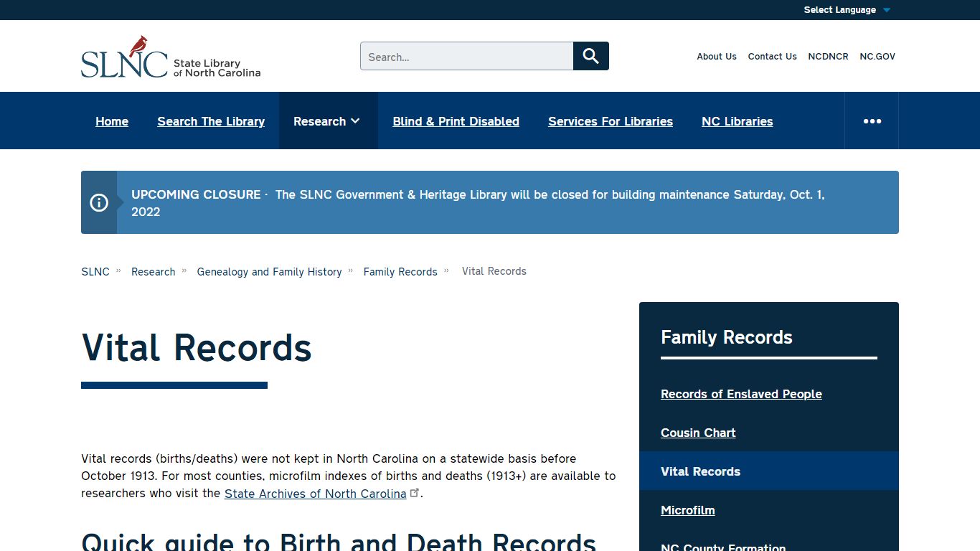Open NC County Formation sidebar link
Image resolution: width=980 pixels, height=551 pixels.
723,547
